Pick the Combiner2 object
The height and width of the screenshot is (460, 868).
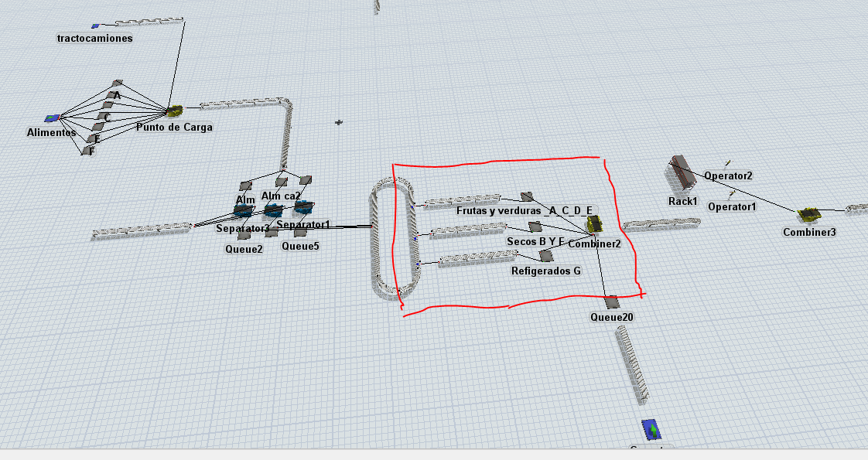click(594, 224)
